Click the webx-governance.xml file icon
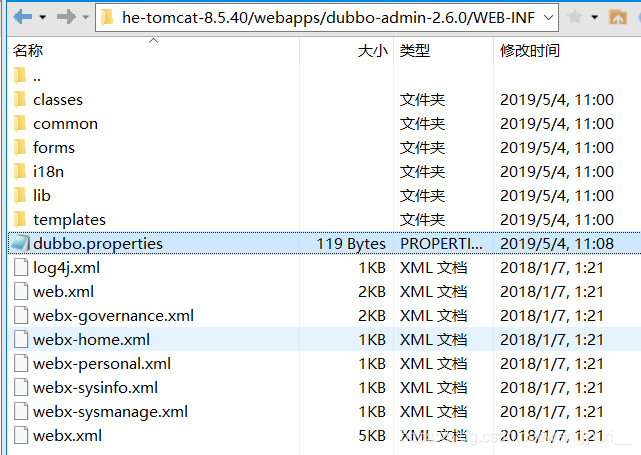641x455 pixels. coord(21,316)
